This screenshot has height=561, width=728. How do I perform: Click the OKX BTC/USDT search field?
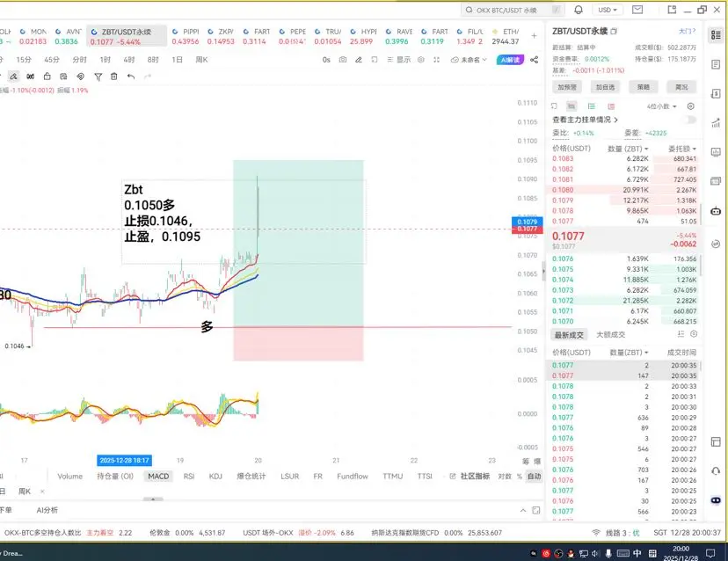(513, 10)
